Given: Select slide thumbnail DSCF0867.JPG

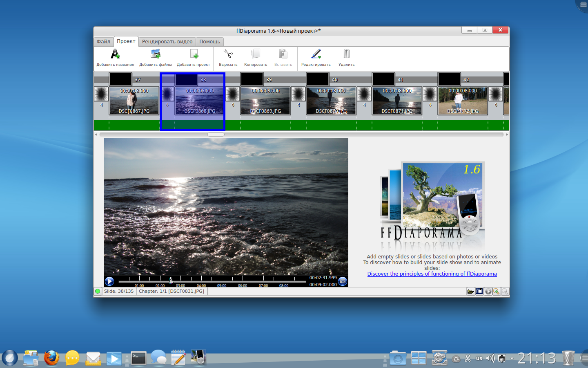Looking at the screenshot, I should tap(134, 101).
